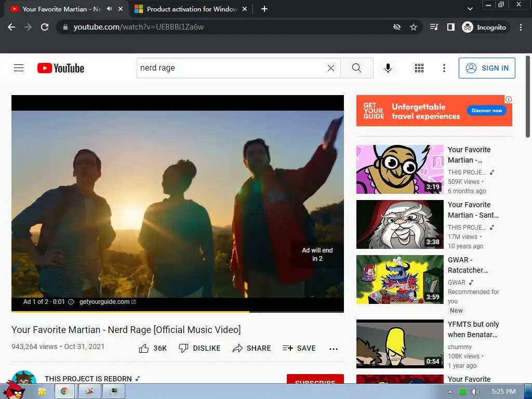Image resolution: width=532 pixels, height=399 pixels.
Task: Select the Your Favorite Martian tab
Action: tap(62, 9)
